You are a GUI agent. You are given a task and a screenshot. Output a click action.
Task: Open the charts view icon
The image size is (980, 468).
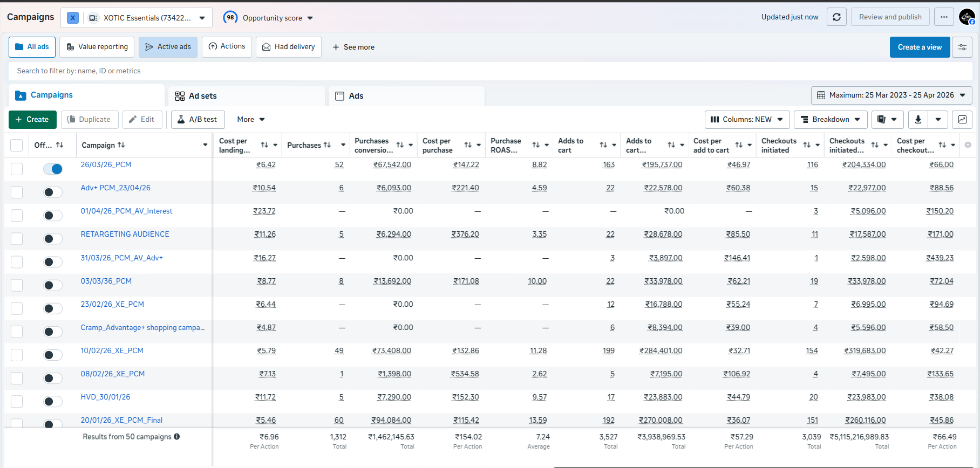962,120
